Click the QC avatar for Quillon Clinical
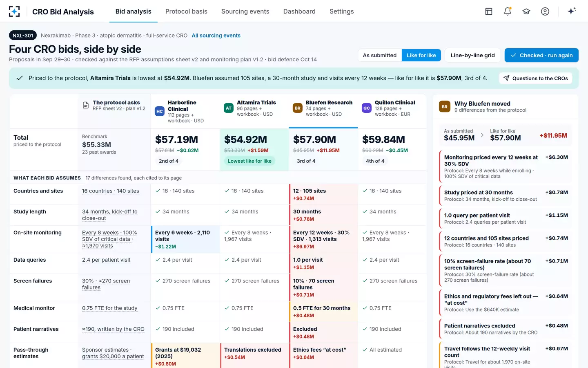Viewport: 588px width, 368px height. click(367, 108)
